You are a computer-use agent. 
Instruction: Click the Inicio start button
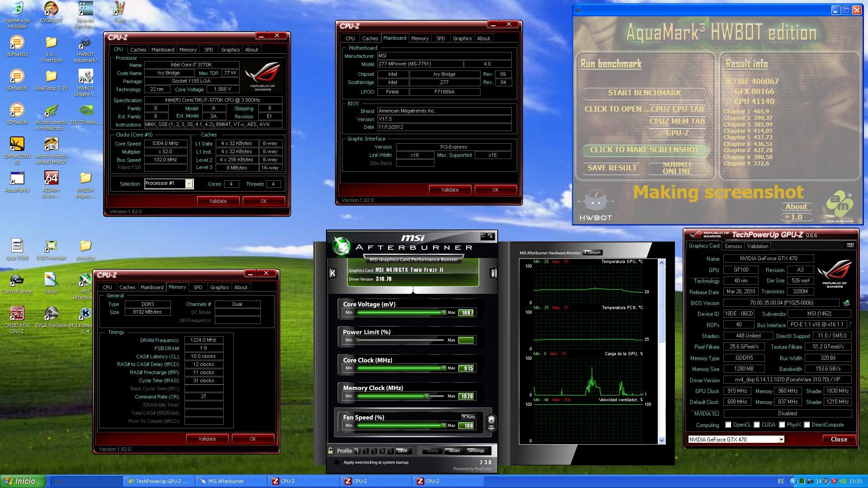(x=23, y=481)
